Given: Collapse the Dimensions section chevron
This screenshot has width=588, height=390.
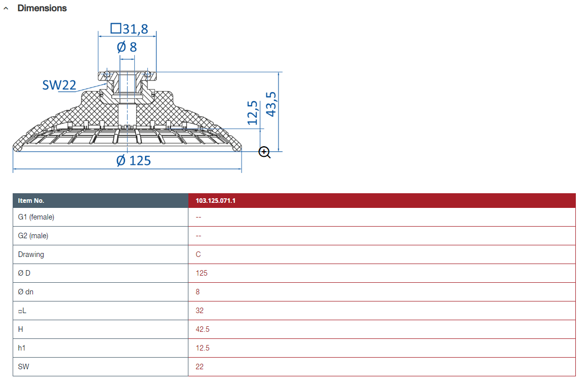Looking at the screenshot, I should 6,8.
